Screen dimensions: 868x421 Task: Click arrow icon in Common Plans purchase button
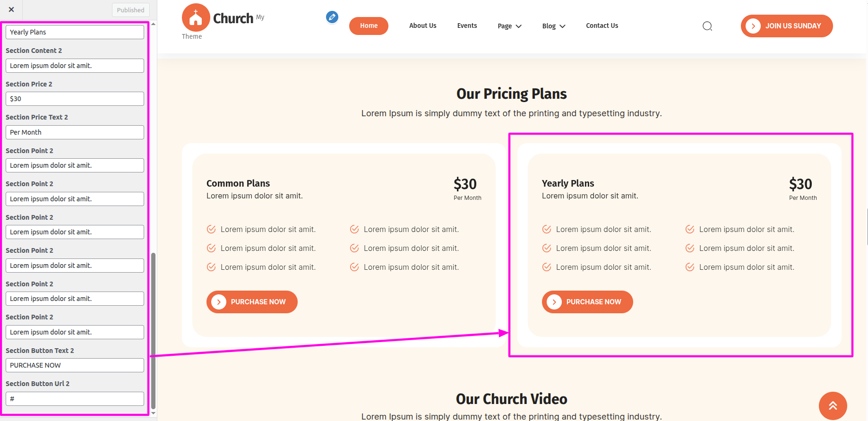tap(219, 302)
